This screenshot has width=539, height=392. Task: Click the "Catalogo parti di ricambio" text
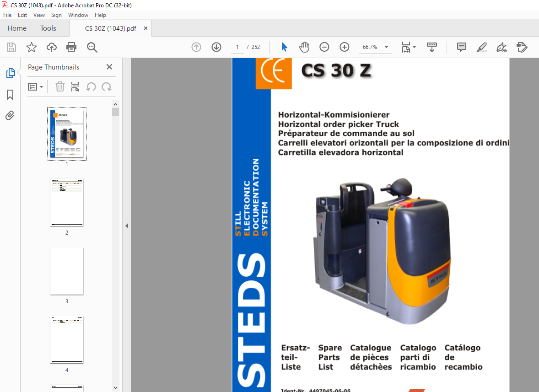418,357
